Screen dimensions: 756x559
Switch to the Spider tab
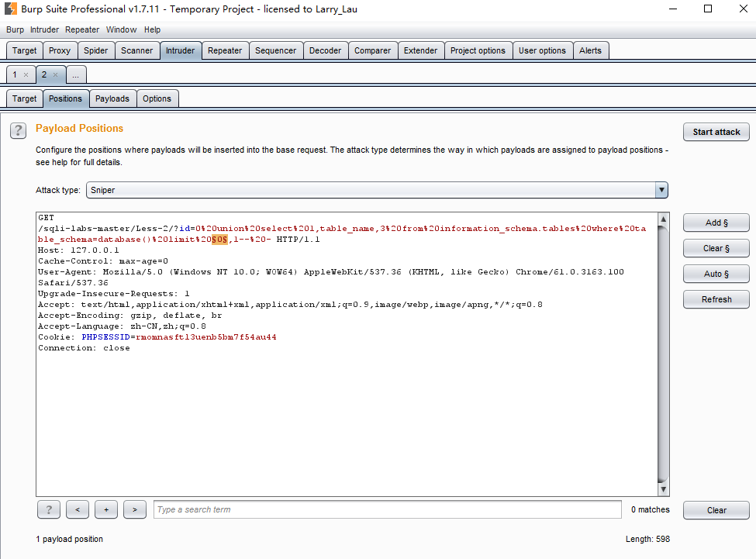(x=96, y=50)
